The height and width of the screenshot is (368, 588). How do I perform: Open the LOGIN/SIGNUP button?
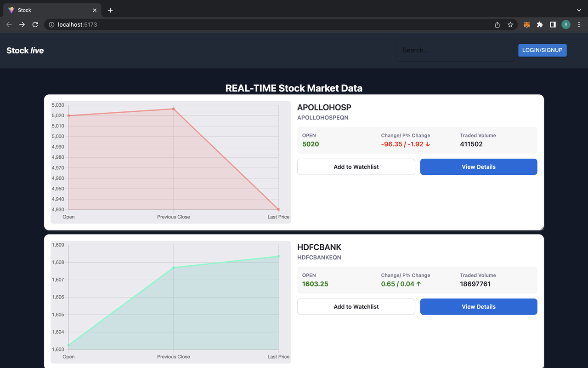[543, 50]
